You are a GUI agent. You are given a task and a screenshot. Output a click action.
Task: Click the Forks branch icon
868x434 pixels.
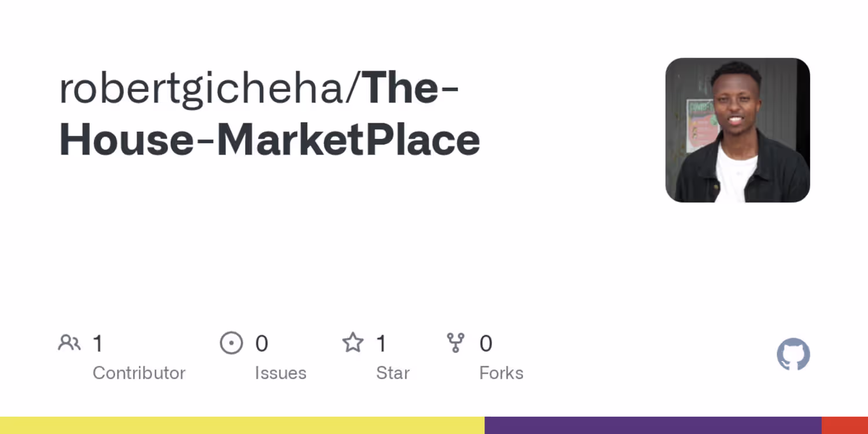point(456,343)
